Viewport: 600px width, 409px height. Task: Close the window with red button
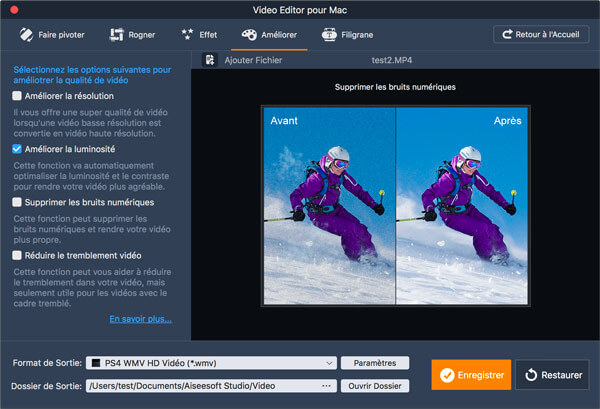pos(14,10)
